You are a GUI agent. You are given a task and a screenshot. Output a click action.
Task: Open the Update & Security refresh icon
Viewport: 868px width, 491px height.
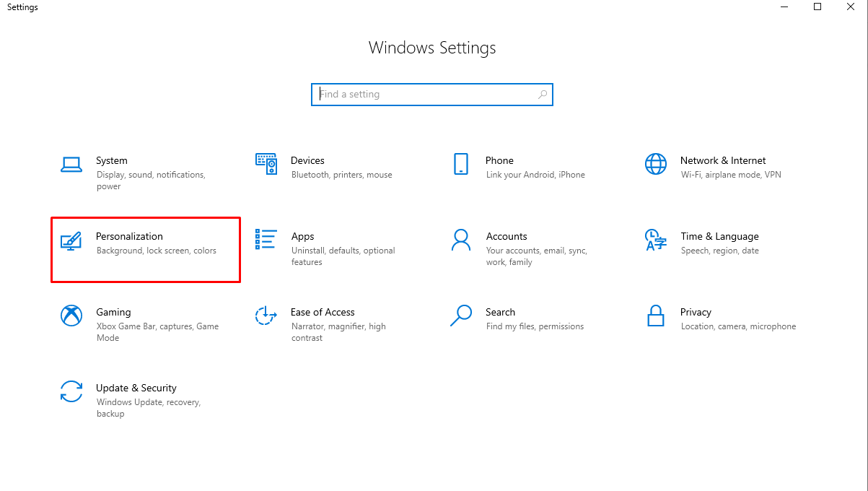[71, 391]
